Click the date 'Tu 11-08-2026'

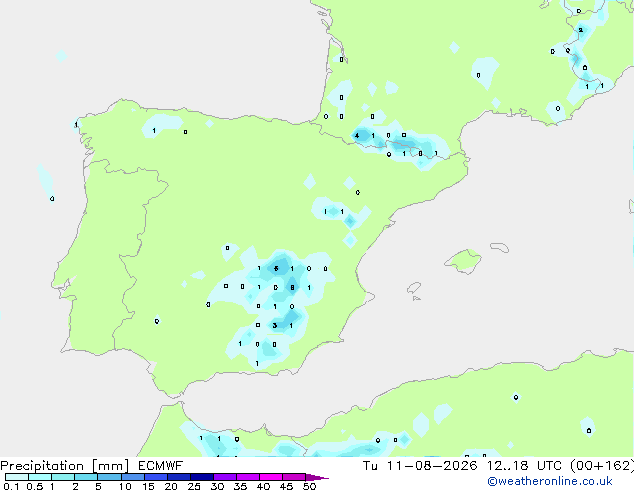pos(420,466)
